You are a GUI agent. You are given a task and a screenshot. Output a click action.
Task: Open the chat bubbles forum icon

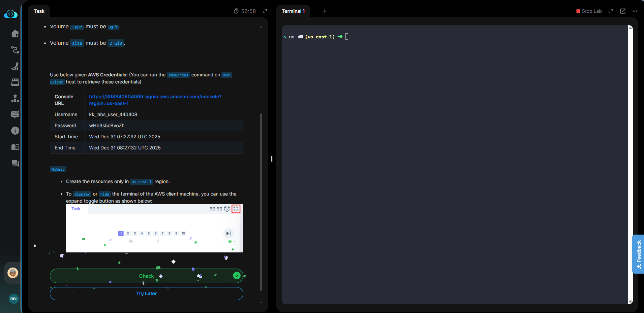15,163
